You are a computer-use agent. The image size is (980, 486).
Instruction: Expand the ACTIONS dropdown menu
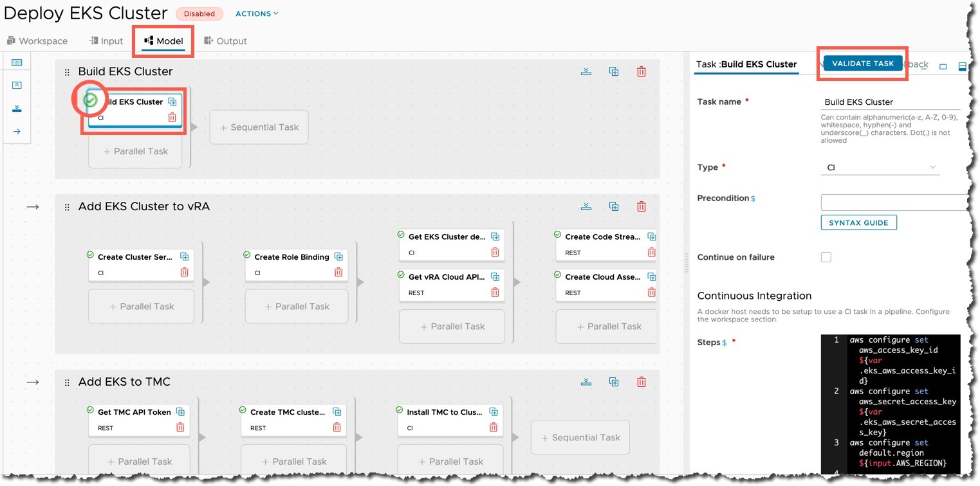coord(257,14)
